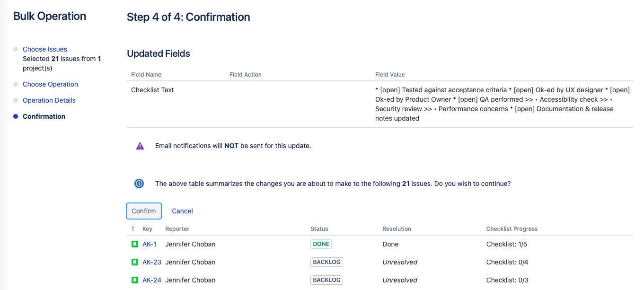Click the Status column header
Viewport: 644px width, 290px height.
click(319, 229)
